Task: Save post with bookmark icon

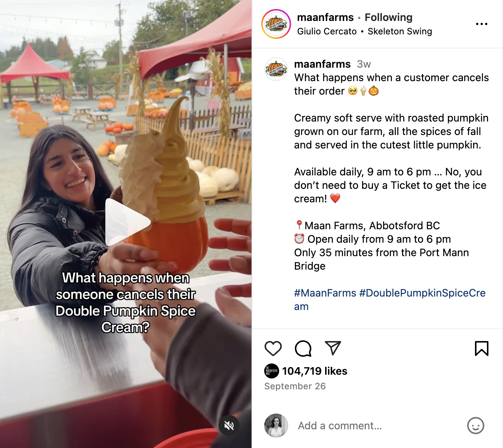Action: [x=482, y=349]
